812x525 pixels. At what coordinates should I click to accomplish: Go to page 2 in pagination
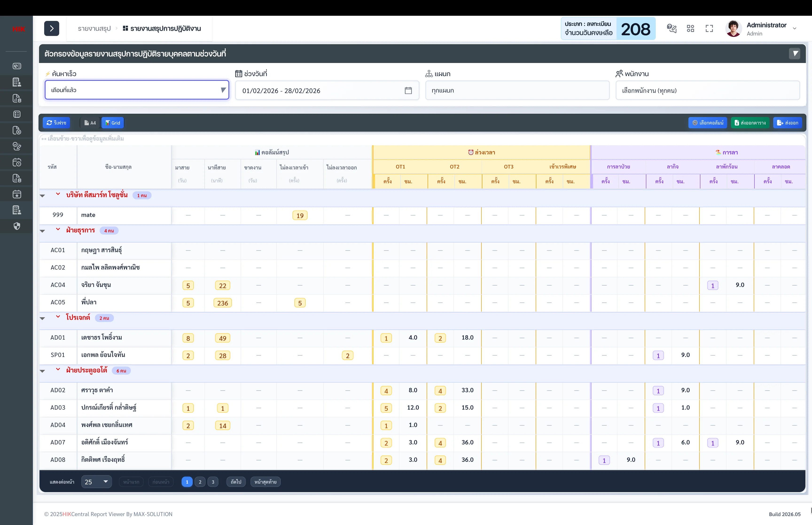[x=200, y=482]
